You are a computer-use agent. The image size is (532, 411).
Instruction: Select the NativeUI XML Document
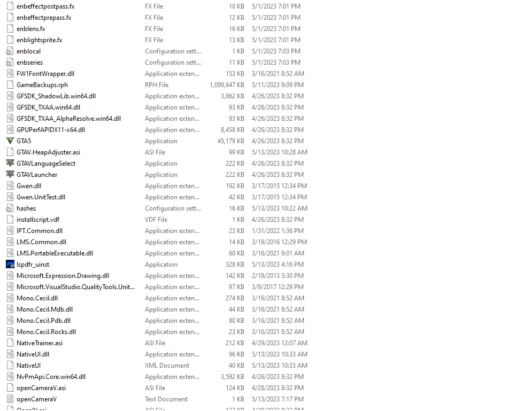[28, 366]
